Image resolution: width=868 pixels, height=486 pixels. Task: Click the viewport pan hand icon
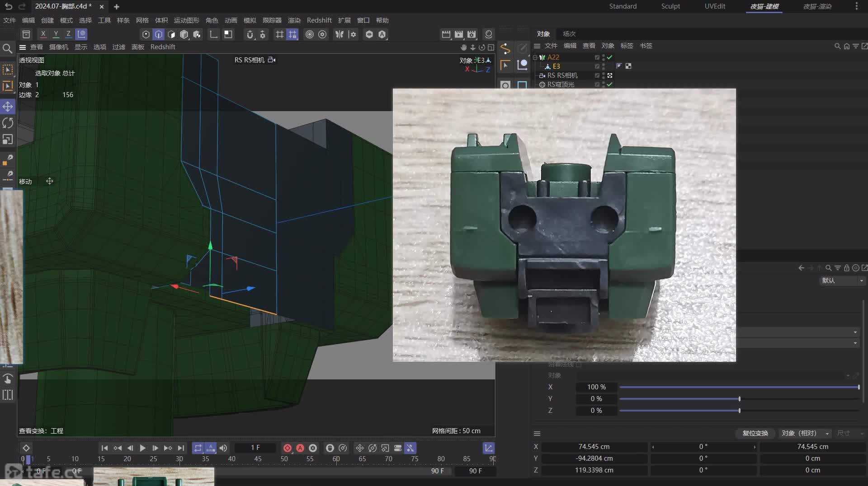(463, 47)
